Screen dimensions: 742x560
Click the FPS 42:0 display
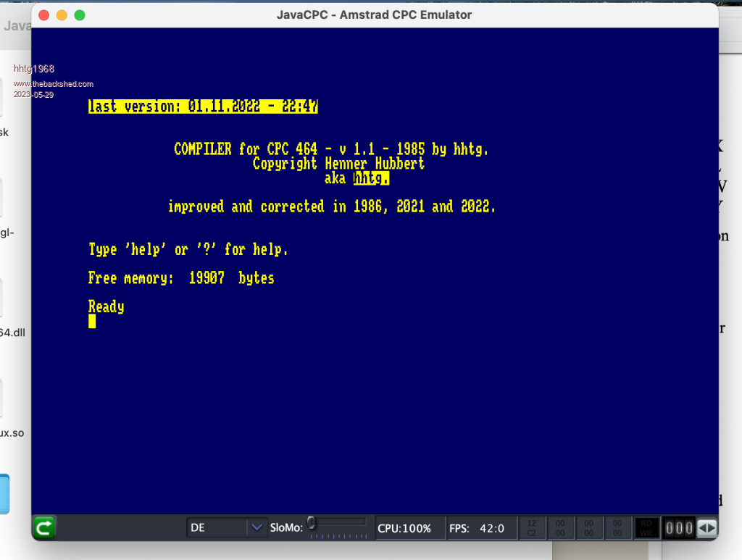coord(472,528)
